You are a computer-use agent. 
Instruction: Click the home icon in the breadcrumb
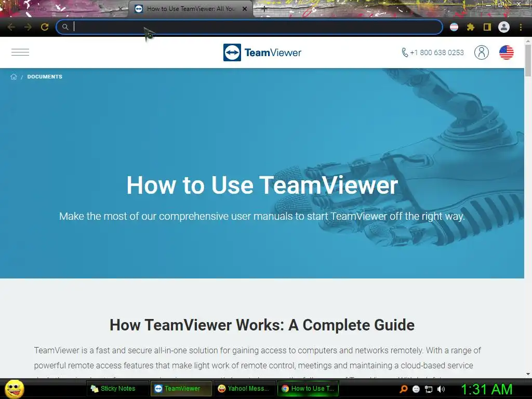coord(14,77)
